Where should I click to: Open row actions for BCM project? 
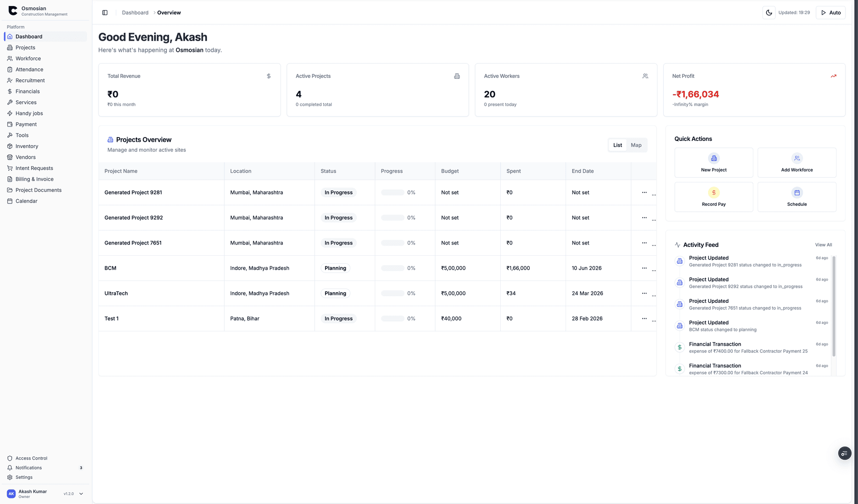click(644, 268)
